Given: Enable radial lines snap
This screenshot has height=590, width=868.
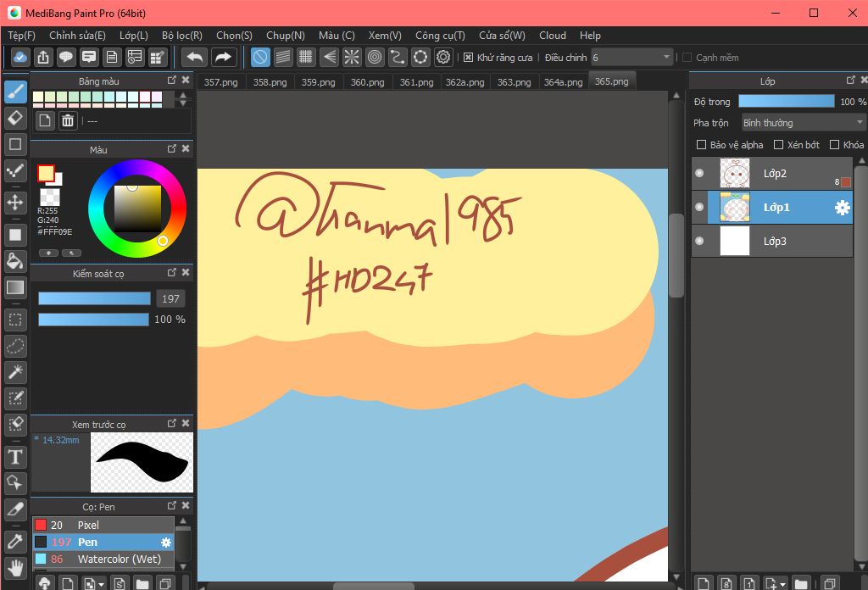Looking at the screenshot, I should 352,57.
